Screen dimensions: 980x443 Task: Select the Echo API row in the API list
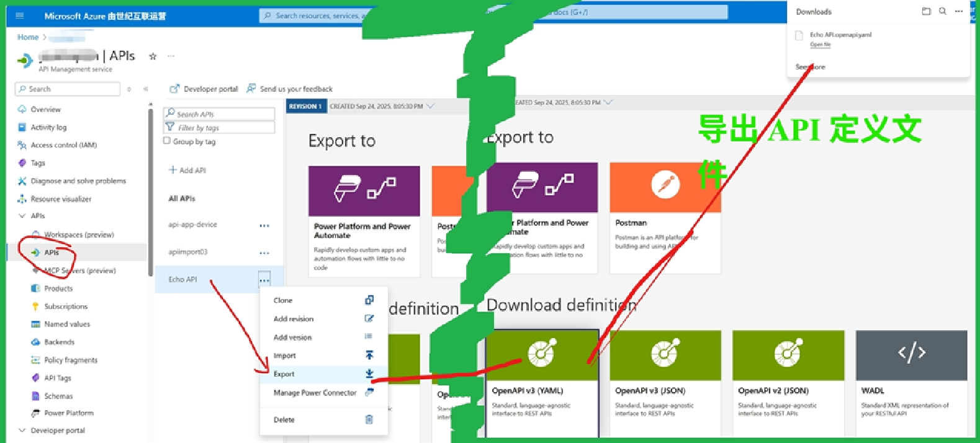point(218,280)
